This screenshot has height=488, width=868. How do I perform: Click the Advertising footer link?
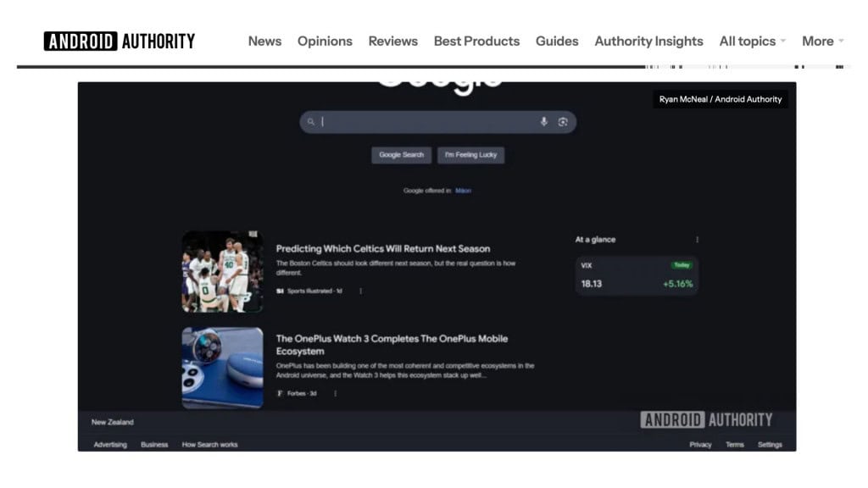pyautogui.click(x=110, y=445)
